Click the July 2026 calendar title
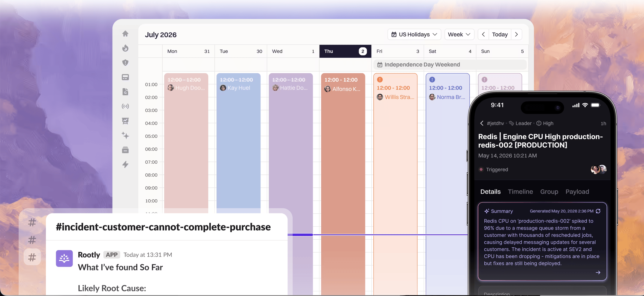The image size is (644, 296). point(161,35)
